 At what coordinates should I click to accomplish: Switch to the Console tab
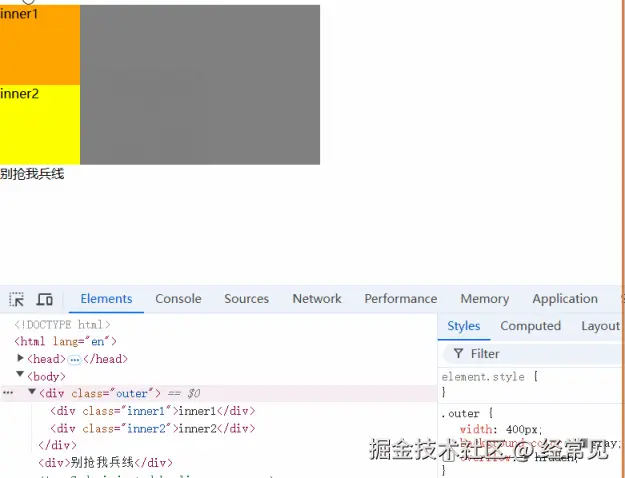pyautogui.click(x=178, y=299)
